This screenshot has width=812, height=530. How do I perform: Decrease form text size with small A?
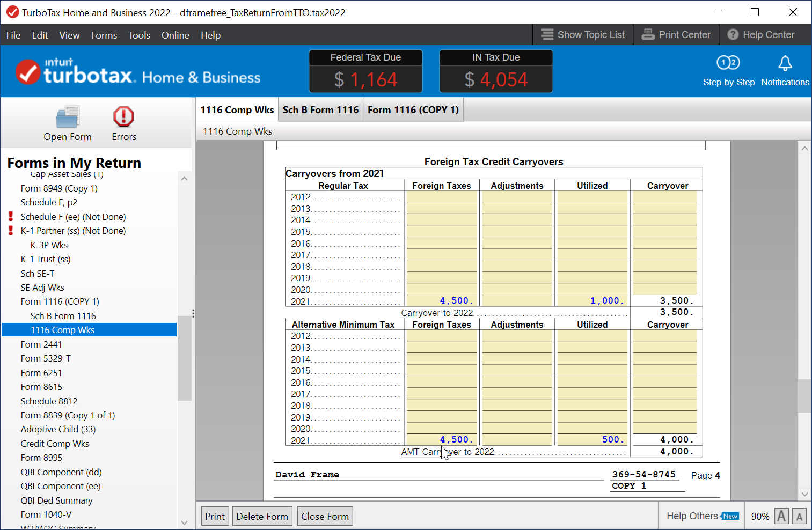799,516
